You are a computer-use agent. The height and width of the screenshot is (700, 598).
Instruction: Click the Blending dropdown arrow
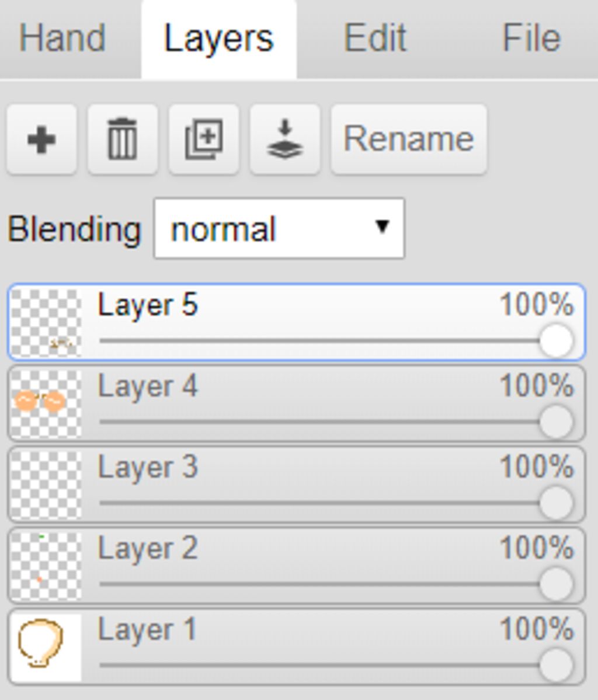click(382, 227)
